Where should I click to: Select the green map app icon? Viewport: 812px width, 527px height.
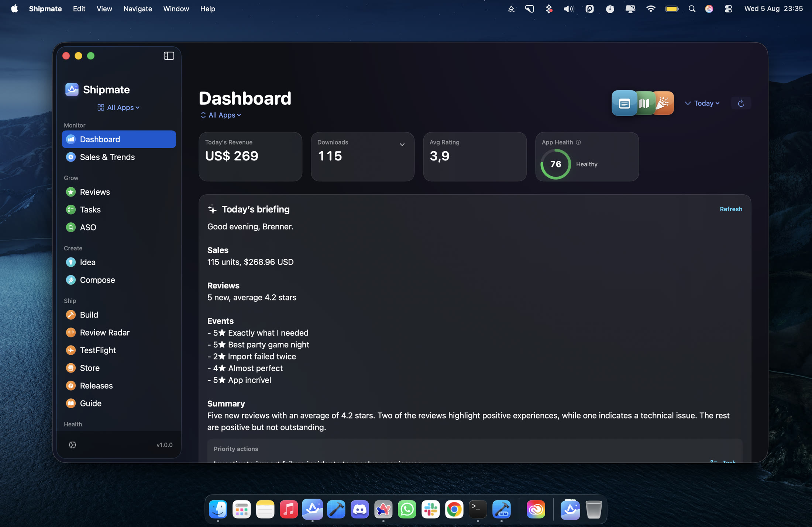(x=646, y=103)
